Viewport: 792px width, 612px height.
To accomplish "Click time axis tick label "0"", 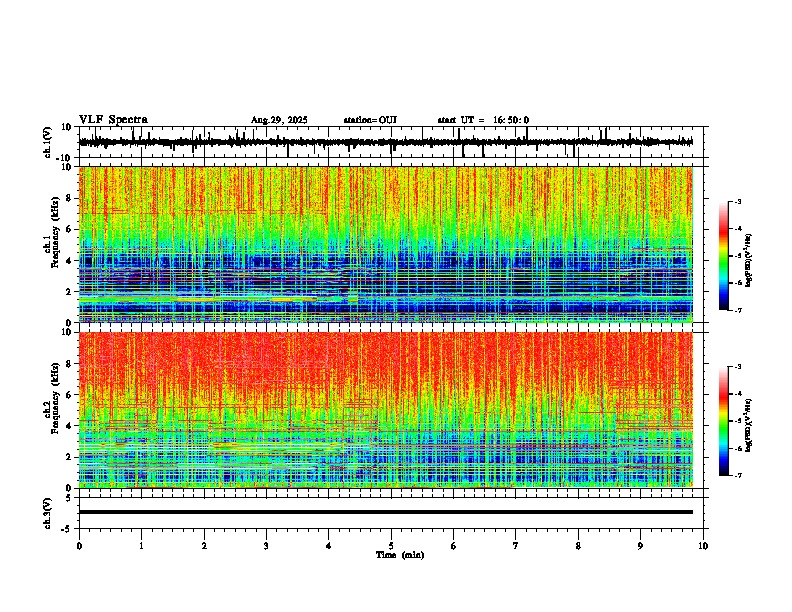I will (x=79, y=546).
